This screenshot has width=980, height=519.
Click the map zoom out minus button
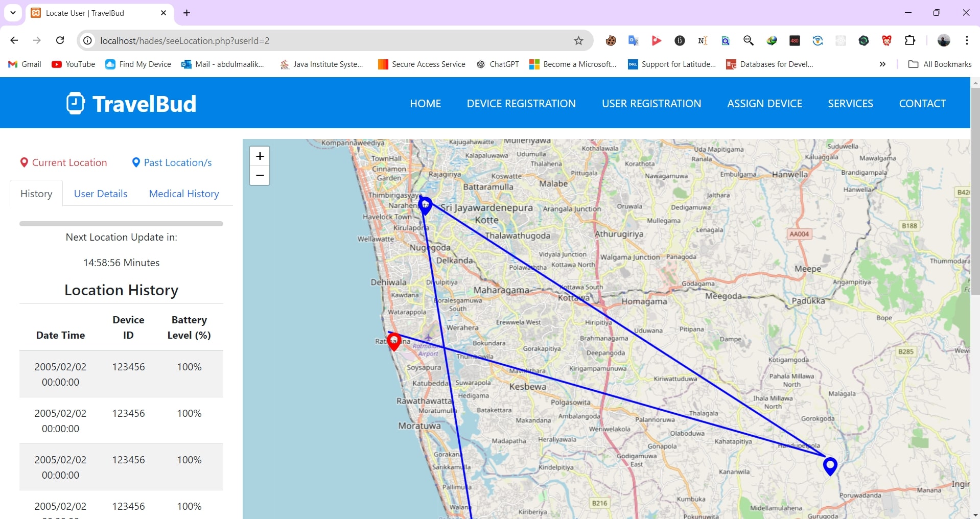click(x=260, y=176)
